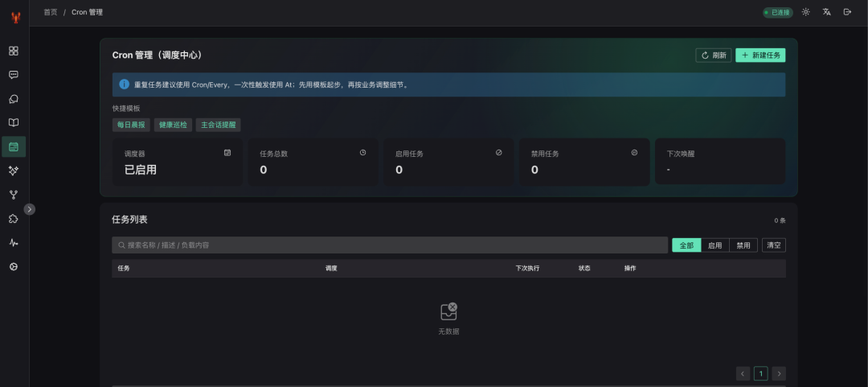Click the 0 条 count text
The width and height of the screenshot is (868, 387).
780,220
